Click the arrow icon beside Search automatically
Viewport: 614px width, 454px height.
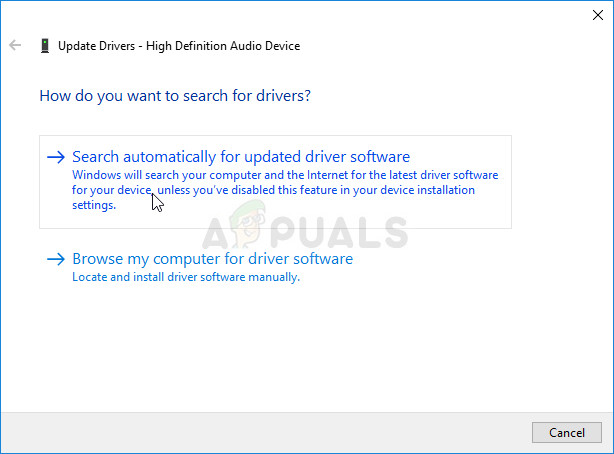[56, 157]
